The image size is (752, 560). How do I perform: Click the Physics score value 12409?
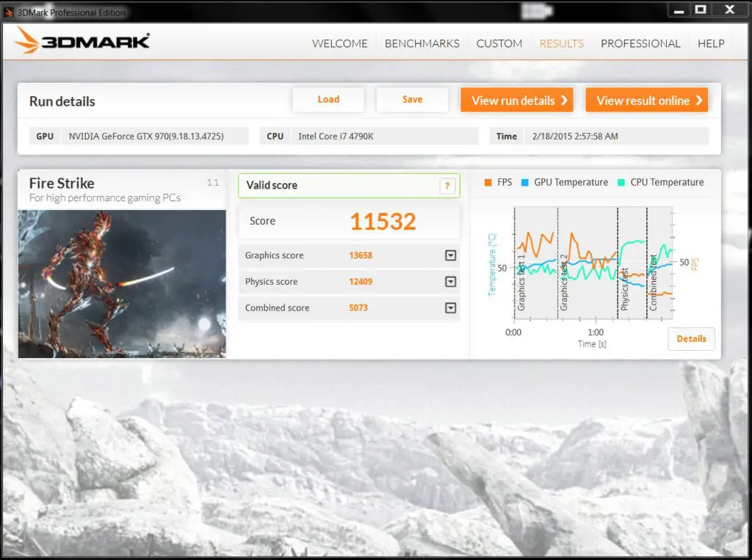coord(361,281)
